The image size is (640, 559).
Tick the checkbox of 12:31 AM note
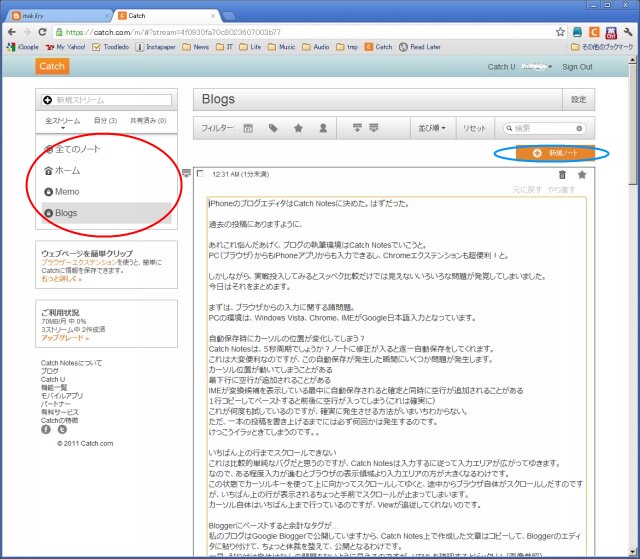click(x=200, y=174)
